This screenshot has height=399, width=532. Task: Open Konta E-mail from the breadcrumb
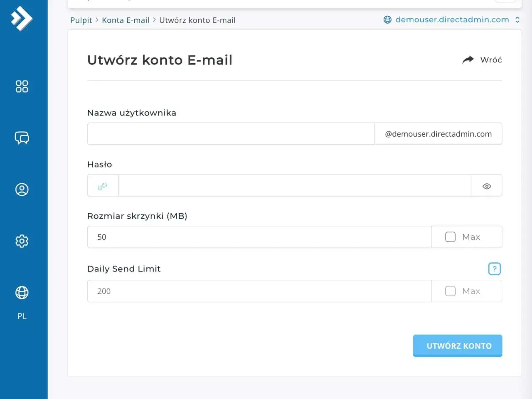tap(126, 20)
